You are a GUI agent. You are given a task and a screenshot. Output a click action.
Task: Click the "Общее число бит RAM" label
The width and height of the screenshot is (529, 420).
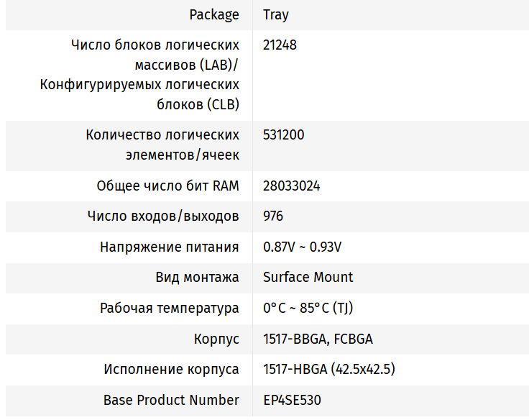[168, 186]
